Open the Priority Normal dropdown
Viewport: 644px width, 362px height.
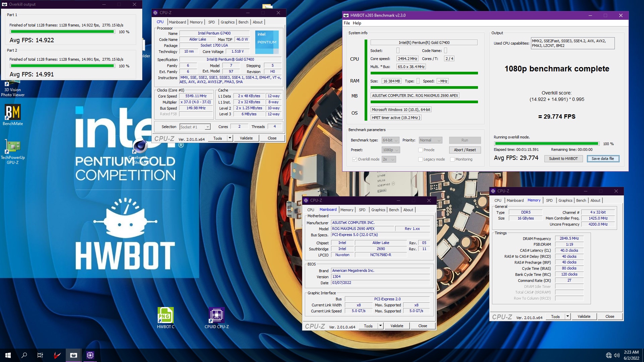(431, 140)
